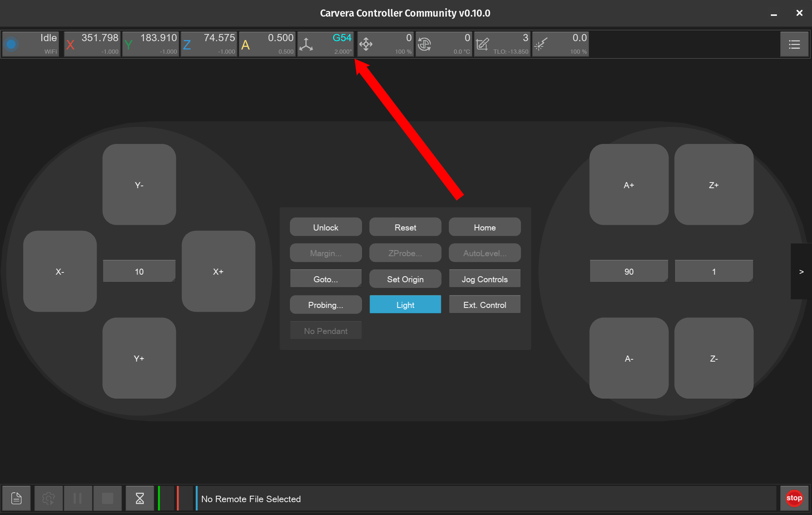Click the tool number TLO icon
The width and height of the screenshot is (812, 515).
click(x=482, y=45)
